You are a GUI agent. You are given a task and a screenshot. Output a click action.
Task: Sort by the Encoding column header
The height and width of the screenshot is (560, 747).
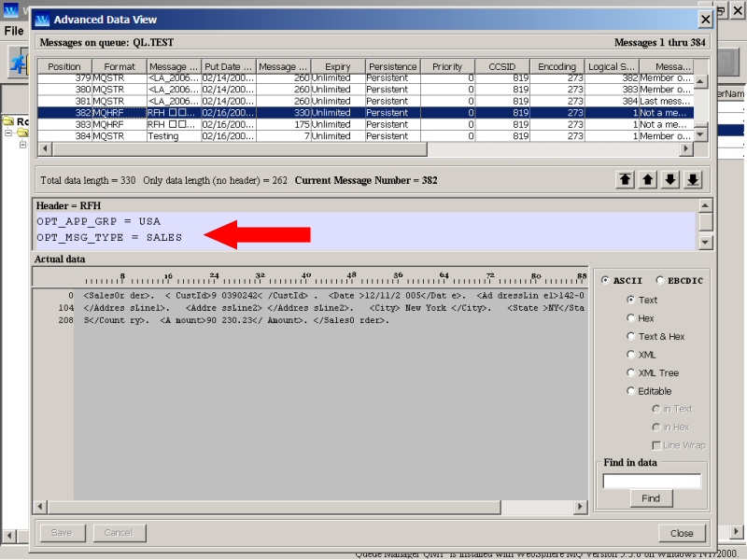coord(557,66)
